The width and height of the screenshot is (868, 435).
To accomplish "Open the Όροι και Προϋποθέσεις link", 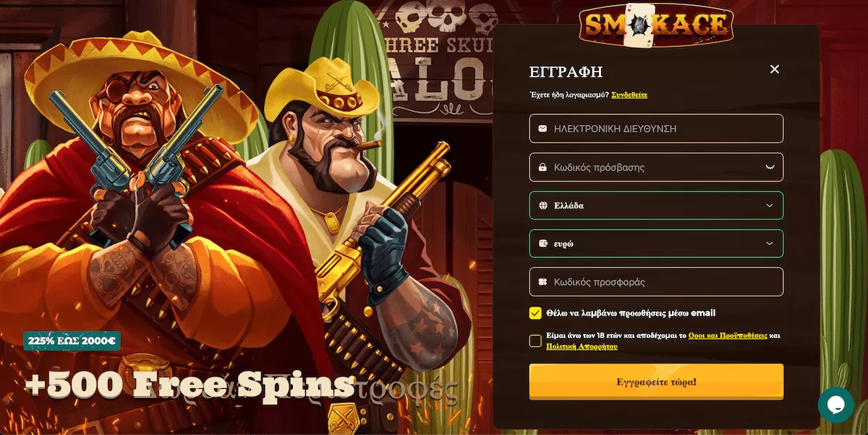I will pos(728,336).
